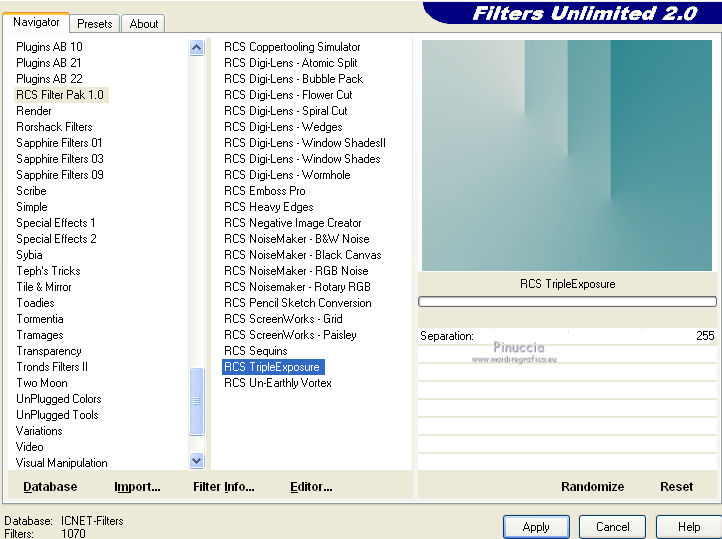Select the Sybia category
Screen dimensions: 722x539
pos(29,255)
